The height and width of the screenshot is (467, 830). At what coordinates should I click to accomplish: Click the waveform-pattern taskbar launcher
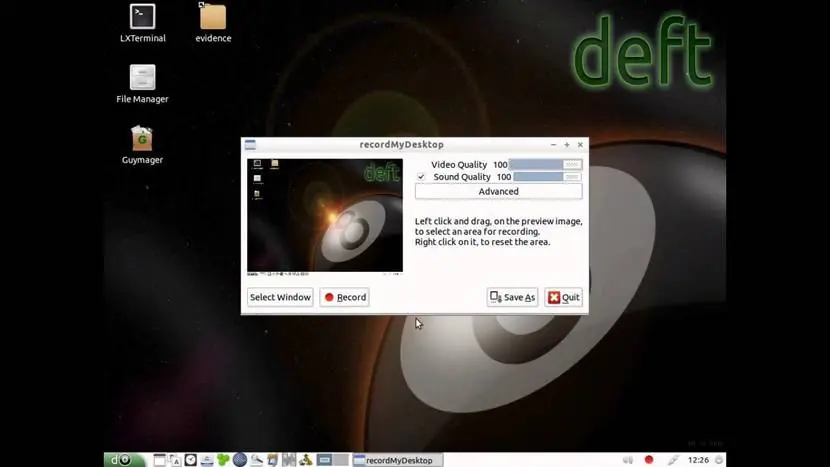click(289, 460)
